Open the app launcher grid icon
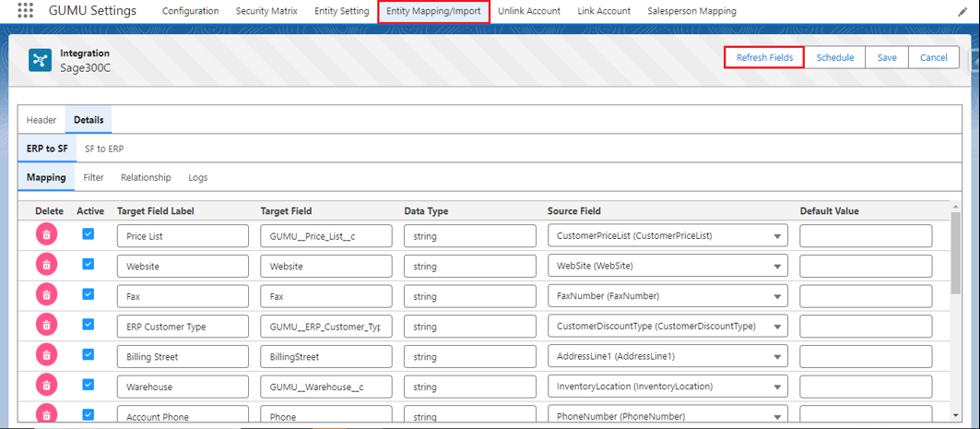Image resolution: width=980 pixels, height=429 pixels. click(25, 11)
